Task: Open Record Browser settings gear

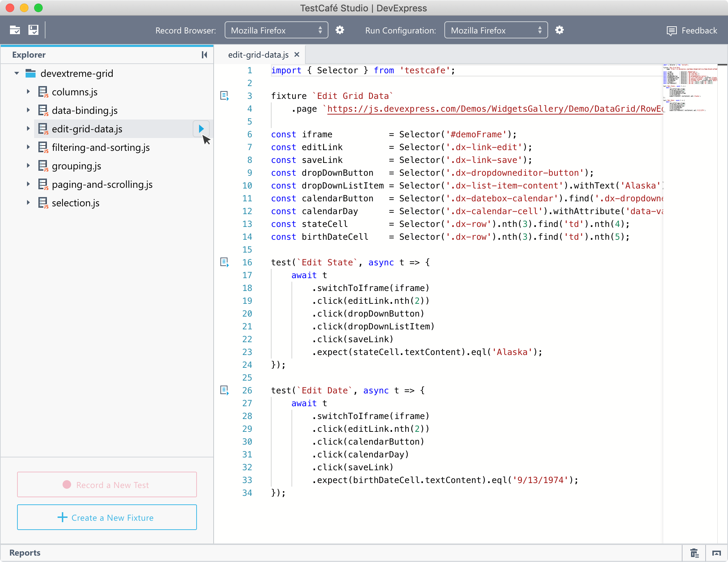Action: 340,30
